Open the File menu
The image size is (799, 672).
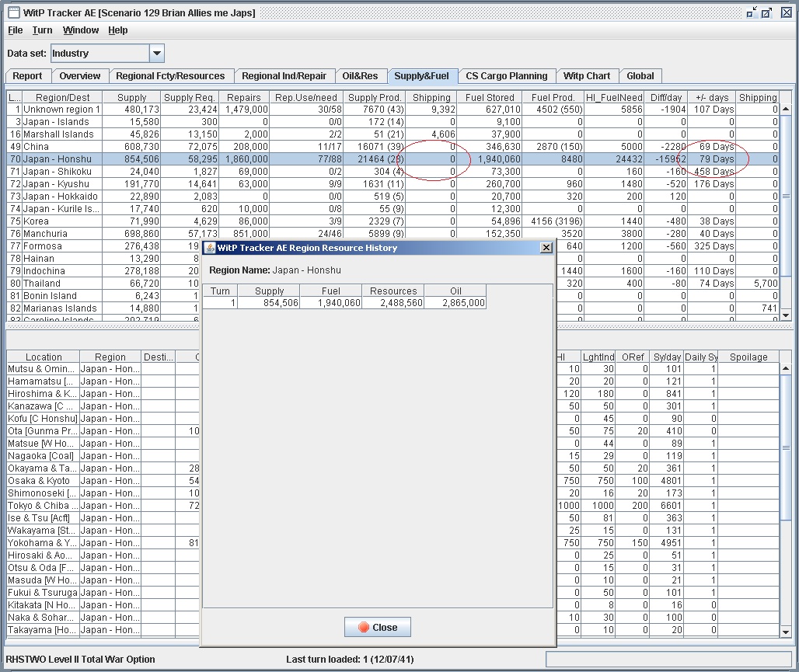point(15,30)
